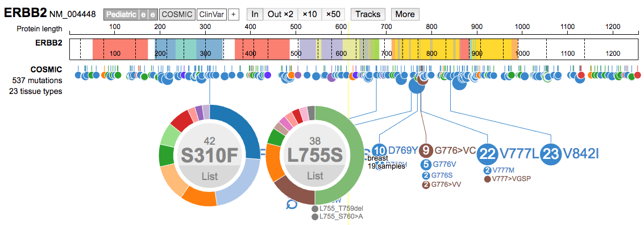Click the 2-sample disc beside G776S
Image resolution: width=644 pixels, height=225 pixels.
tap(426, 175)
